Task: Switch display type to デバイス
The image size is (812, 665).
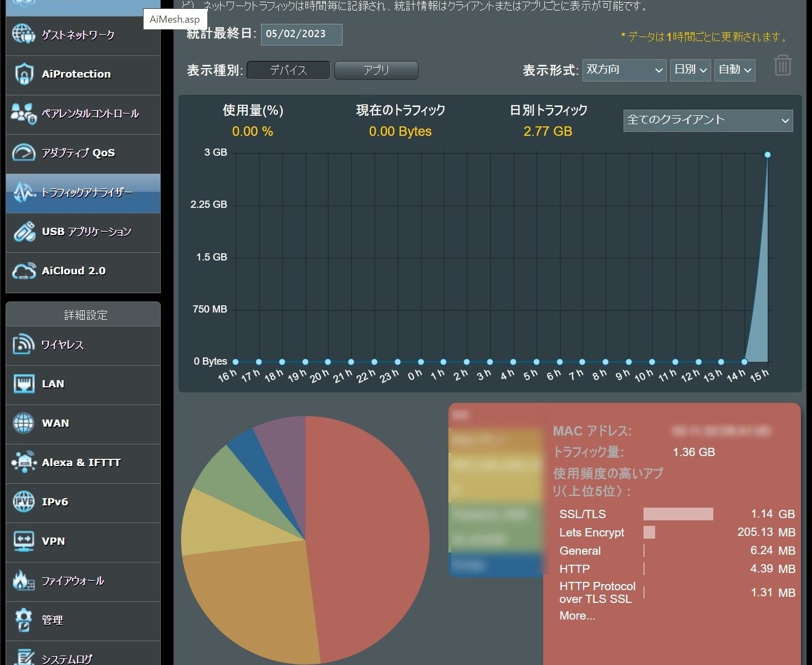Action: click(x=288, y=70)
